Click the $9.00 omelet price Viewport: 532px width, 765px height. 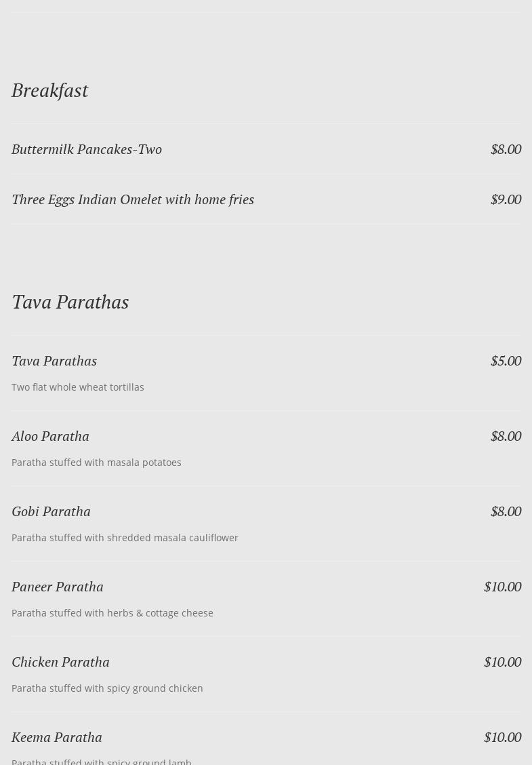coord(506,199)
